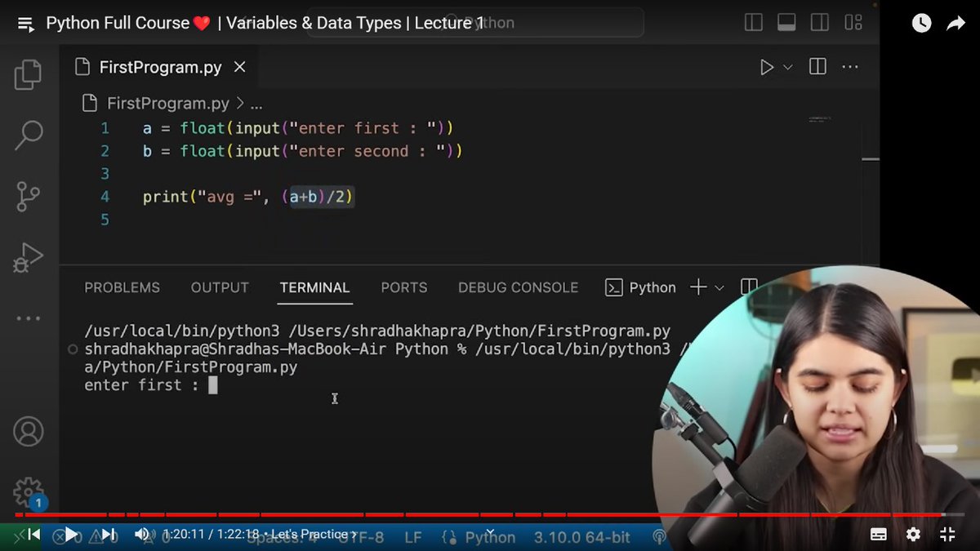Toggle subtitles in the video player
The image size is (980, 551).
tap(878, 534)
